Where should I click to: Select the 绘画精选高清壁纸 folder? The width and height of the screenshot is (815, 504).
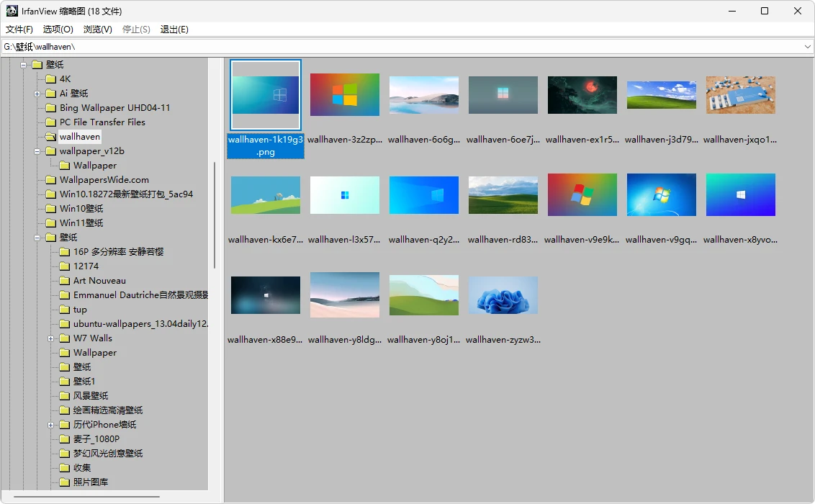pyautogui.click(x=107, y=410)
